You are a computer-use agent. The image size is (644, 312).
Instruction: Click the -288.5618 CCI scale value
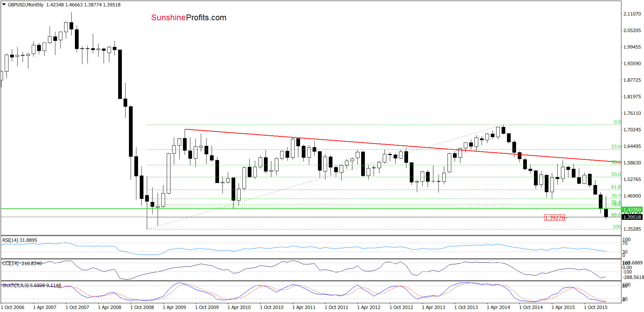tap(634, 277)
